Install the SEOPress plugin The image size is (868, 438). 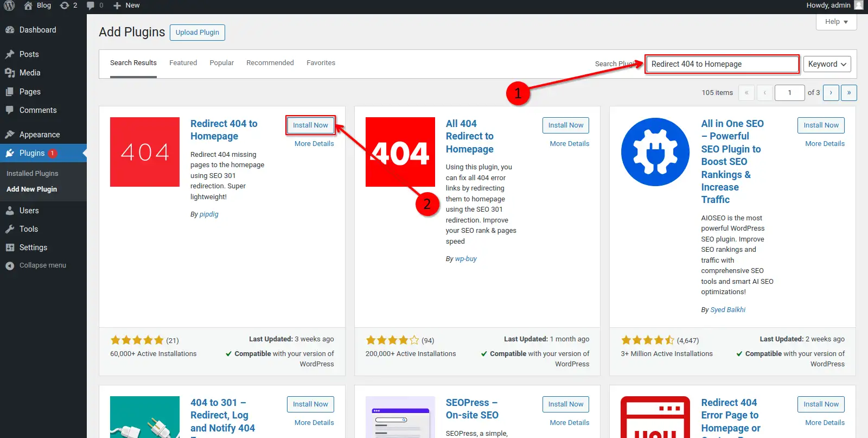(x=566, y=404)
